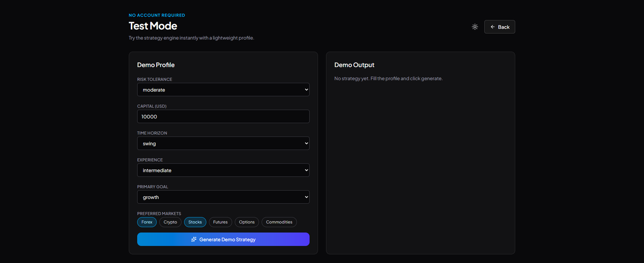
Task: Click the Test Mode page heading
Action: 153,26
